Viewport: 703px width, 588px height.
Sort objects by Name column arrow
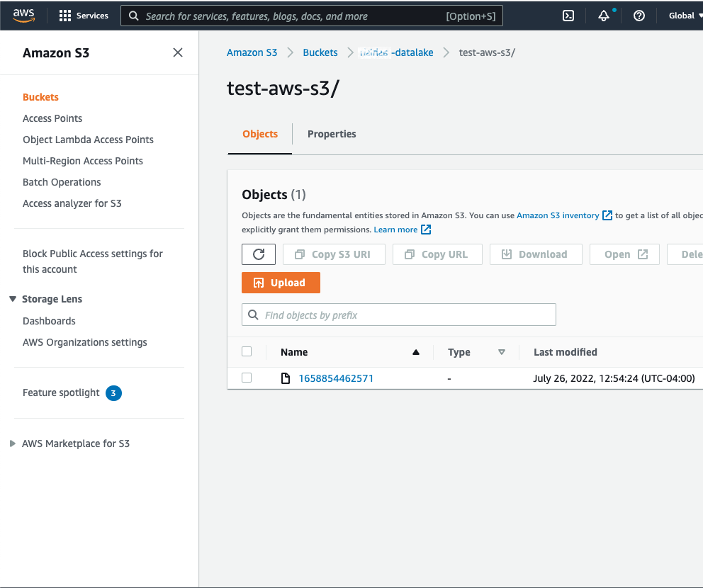(x=416, y=352)
